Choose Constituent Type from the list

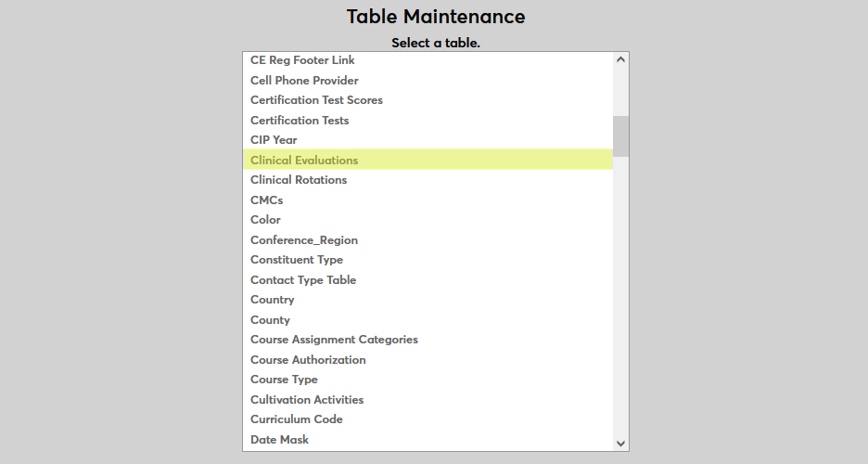(297, 260)
